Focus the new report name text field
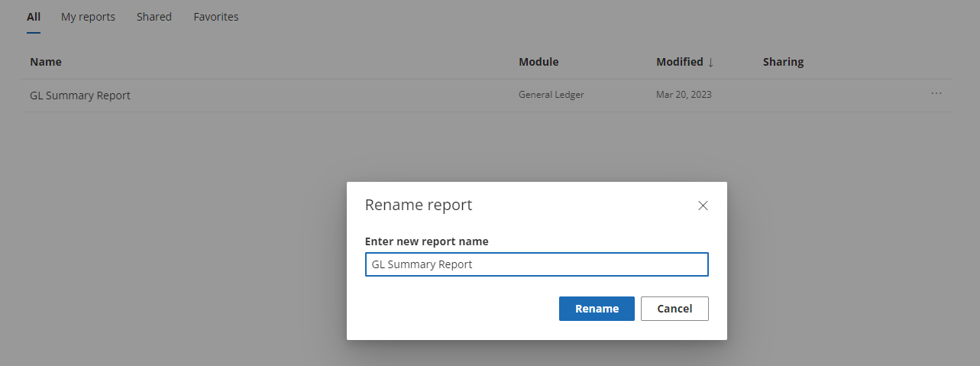Image resolution: width=980 pixels, height=366 pixels. pos(536,264)
